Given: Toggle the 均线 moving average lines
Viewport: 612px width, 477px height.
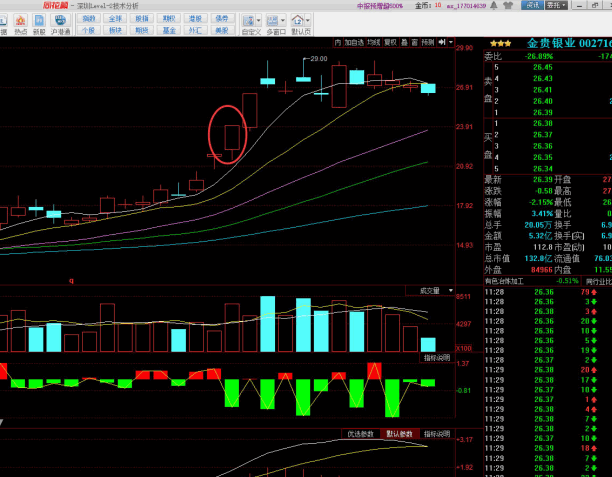Looking at the screenshot, I should pyautogui.click(x=374, y=42).
